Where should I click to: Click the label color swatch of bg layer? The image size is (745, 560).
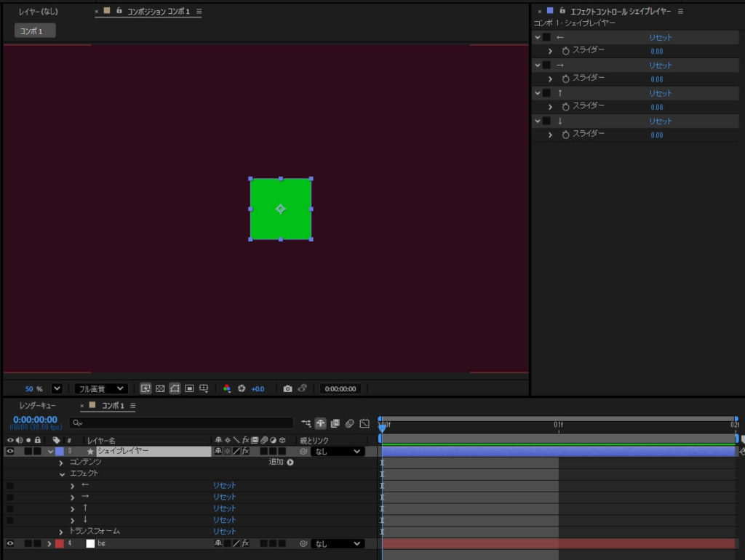(60, 543)
